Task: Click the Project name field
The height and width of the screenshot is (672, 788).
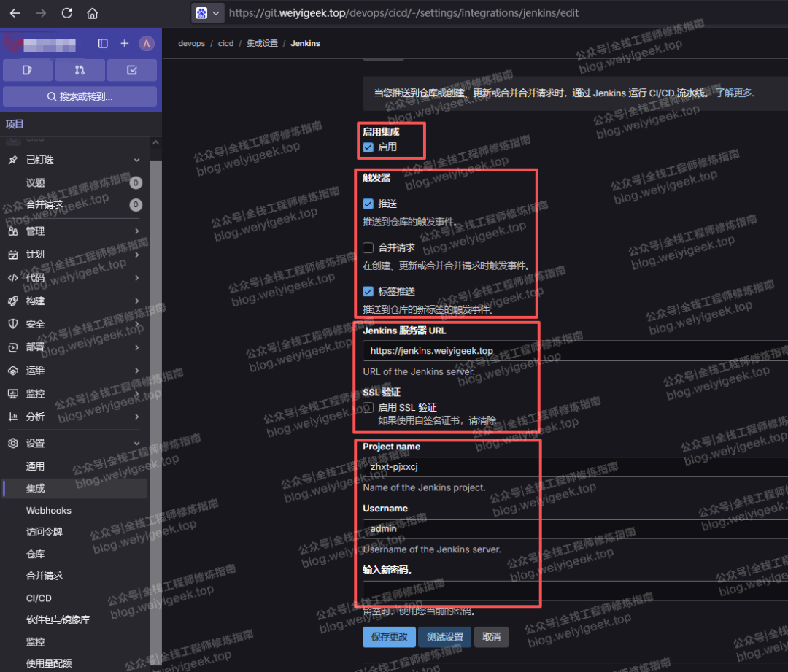Action: pyautogui.click(x=575, y=467)
